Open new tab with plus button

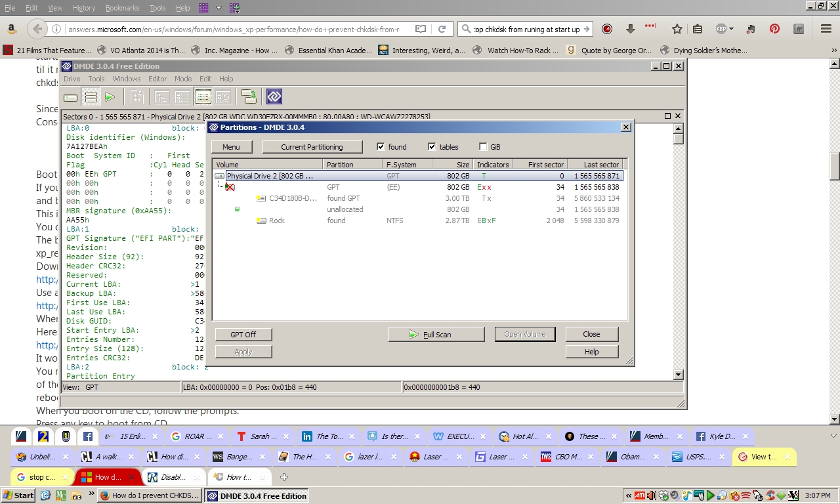[x=283, y=477]
